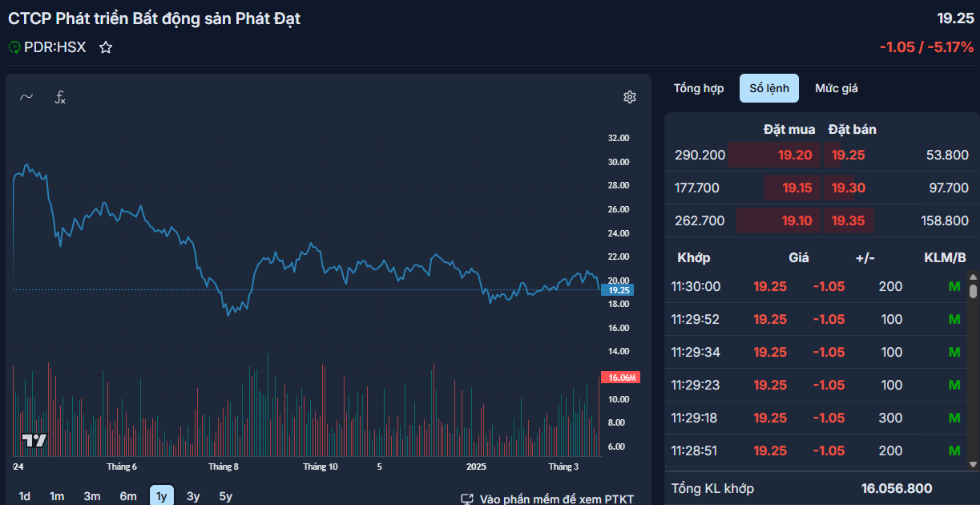Click the Tháng 10 axis label

321,467
